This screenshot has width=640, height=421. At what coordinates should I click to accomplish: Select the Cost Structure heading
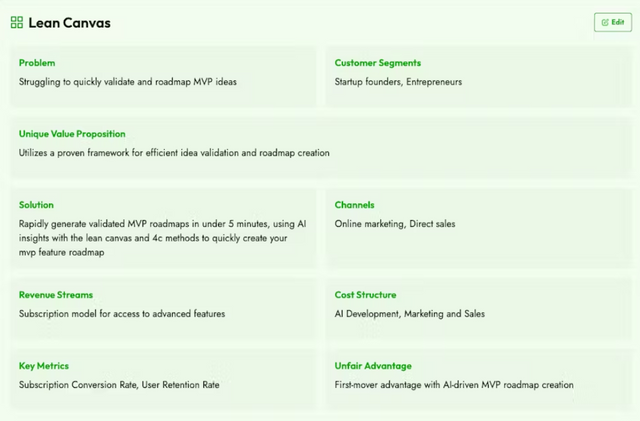[x=365, y=295]
